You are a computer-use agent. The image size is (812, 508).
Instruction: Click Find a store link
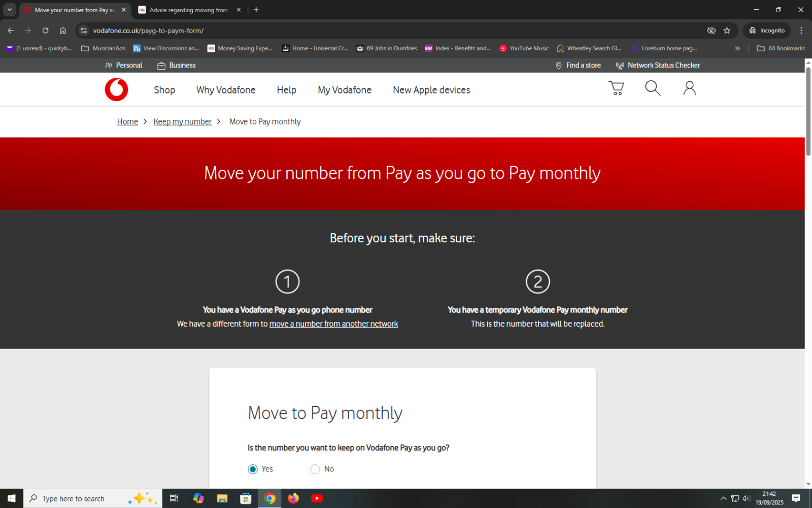[x=578, y=66]
